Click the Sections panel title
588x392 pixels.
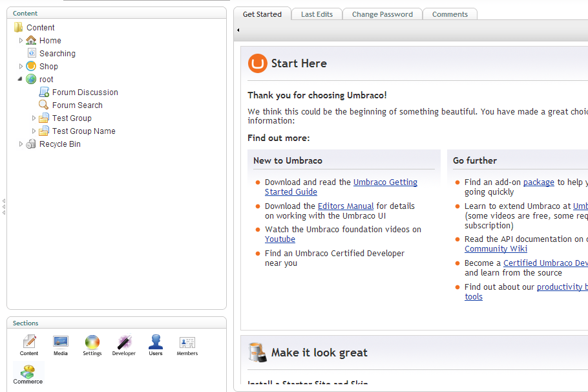coord(25,323)
